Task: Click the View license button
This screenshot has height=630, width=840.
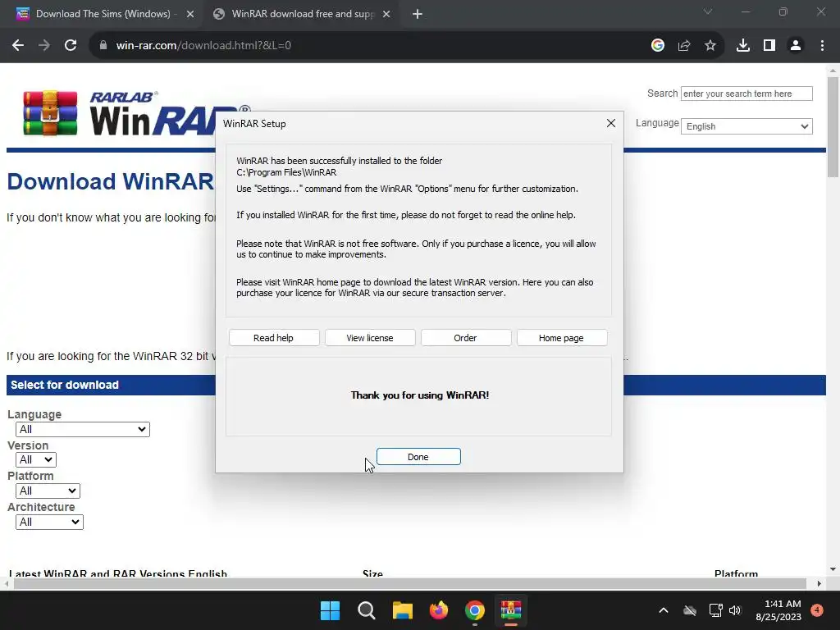Action: (x=370, y=338)
